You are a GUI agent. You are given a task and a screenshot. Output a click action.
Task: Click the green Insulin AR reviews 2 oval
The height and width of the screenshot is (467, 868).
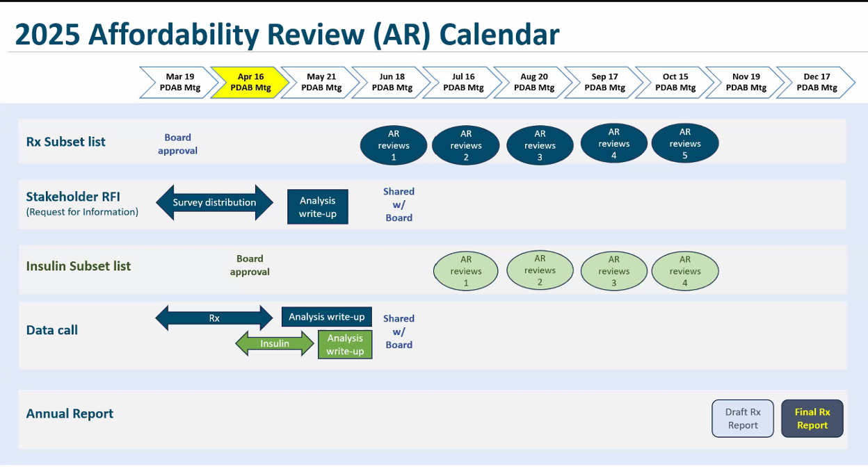(x=540, y=270)
